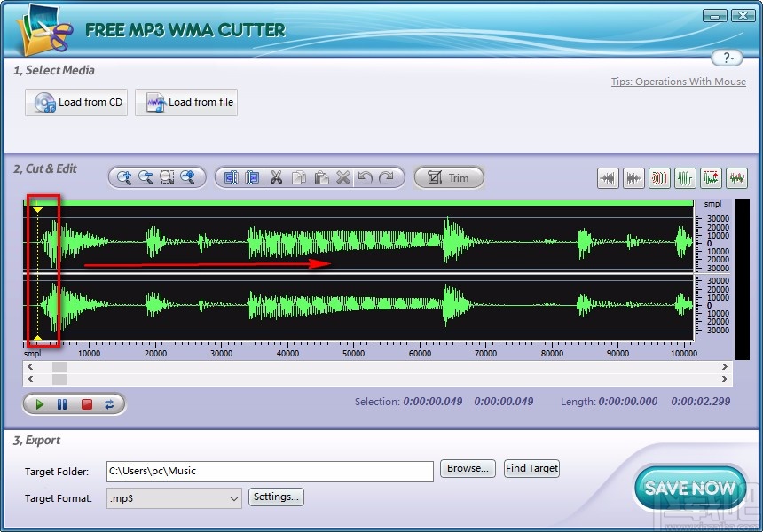This screenshot has width=763, height=532.
Task: Open the help question mark dropdown
Action: [727, 58]
